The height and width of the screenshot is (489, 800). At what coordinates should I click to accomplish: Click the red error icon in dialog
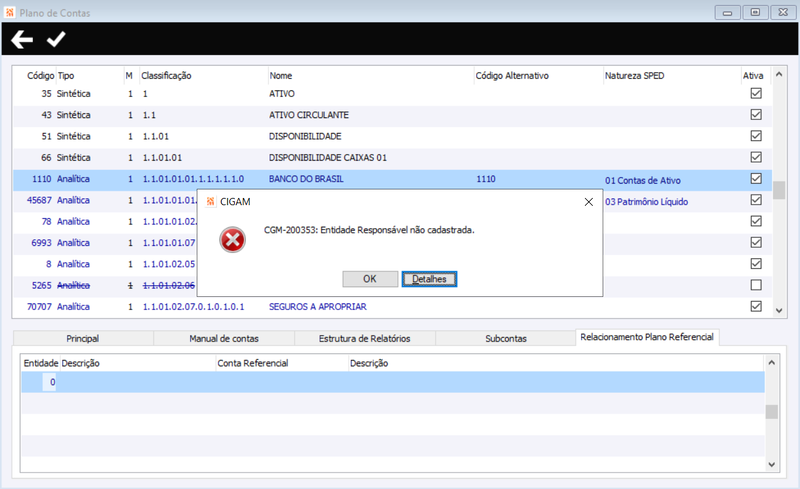(233, 240)
